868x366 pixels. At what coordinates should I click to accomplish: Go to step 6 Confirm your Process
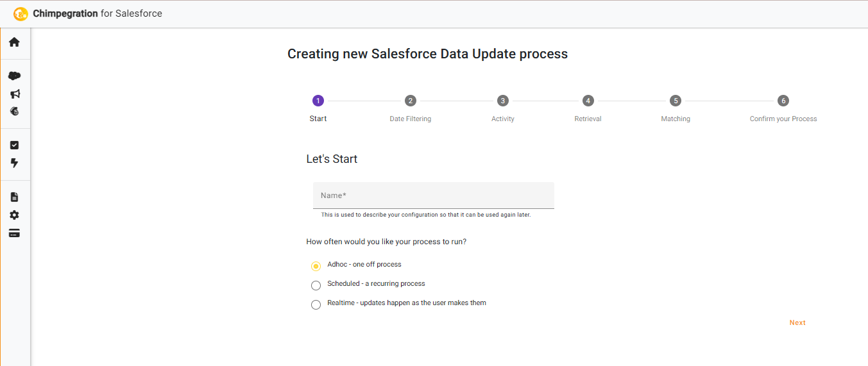pos(783,101)
